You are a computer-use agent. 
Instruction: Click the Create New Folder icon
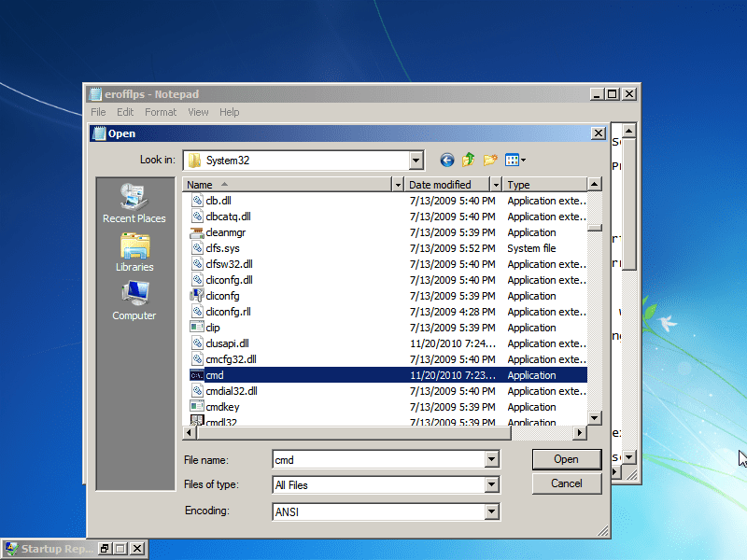490,160
